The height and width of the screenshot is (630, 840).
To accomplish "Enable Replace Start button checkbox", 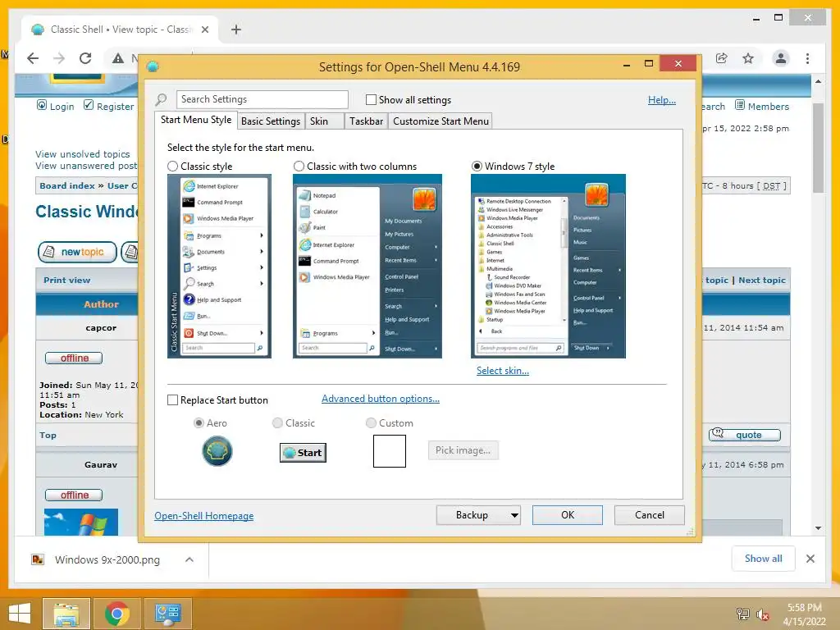I will (x=172, y=400).
